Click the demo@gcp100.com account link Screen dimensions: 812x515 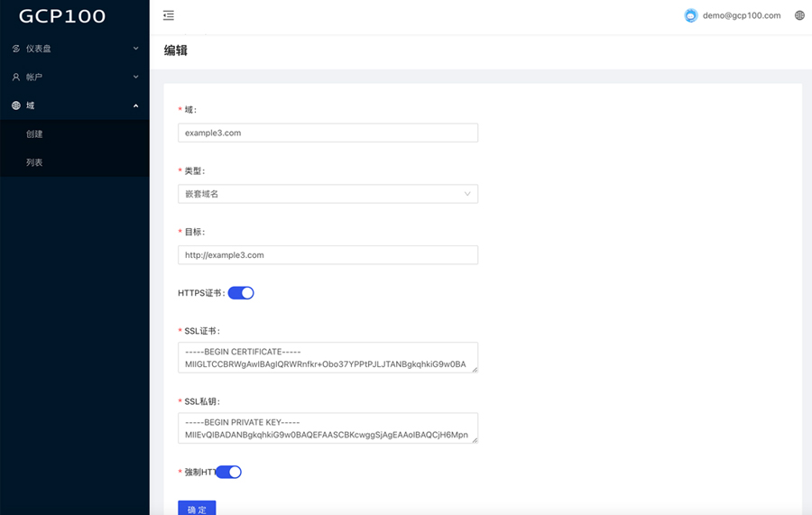pos(742,15)
